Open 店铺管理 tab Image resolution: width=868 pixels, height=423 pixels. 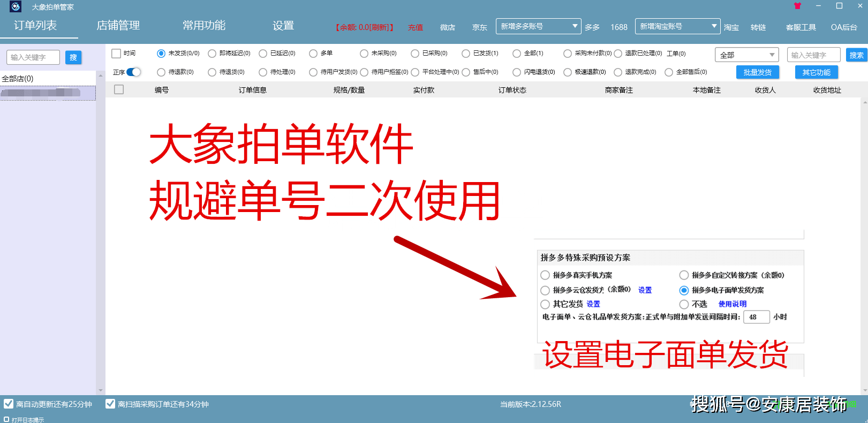coord(118,25)
